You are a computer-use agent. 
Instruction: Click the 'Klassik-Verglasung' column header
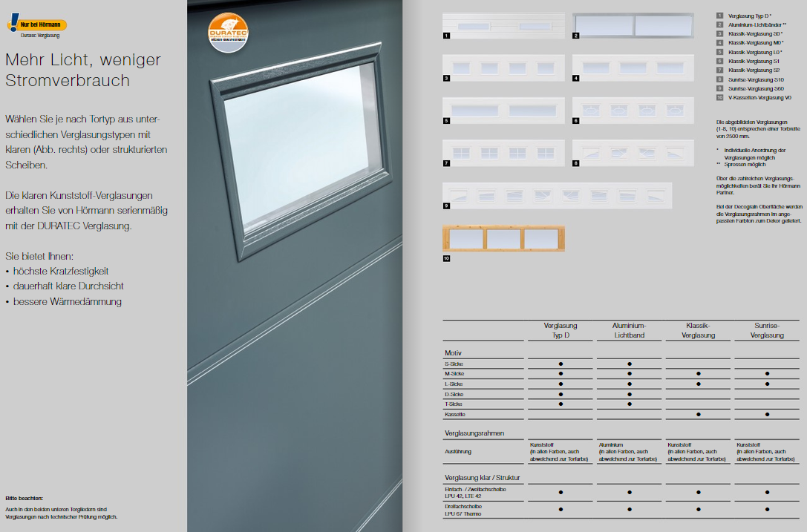pyautogui.click(x=698, y=330)
